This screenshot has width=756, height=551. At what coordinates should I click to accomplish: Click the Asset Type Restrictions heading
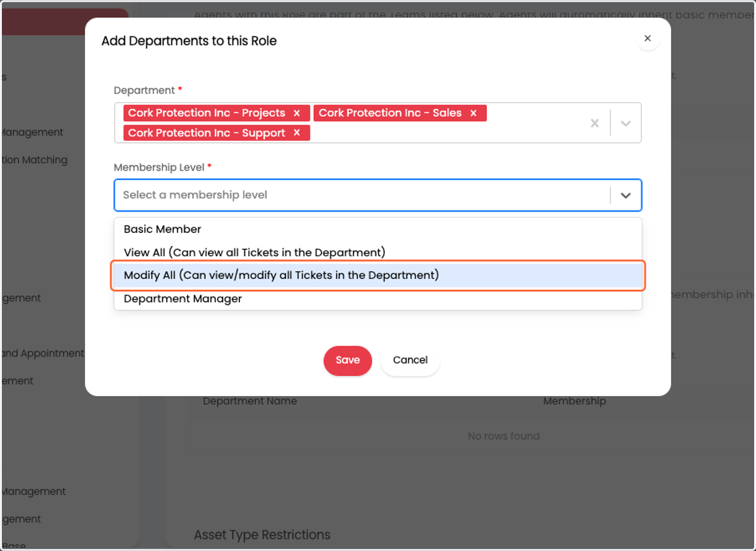(x=262, y=535)
